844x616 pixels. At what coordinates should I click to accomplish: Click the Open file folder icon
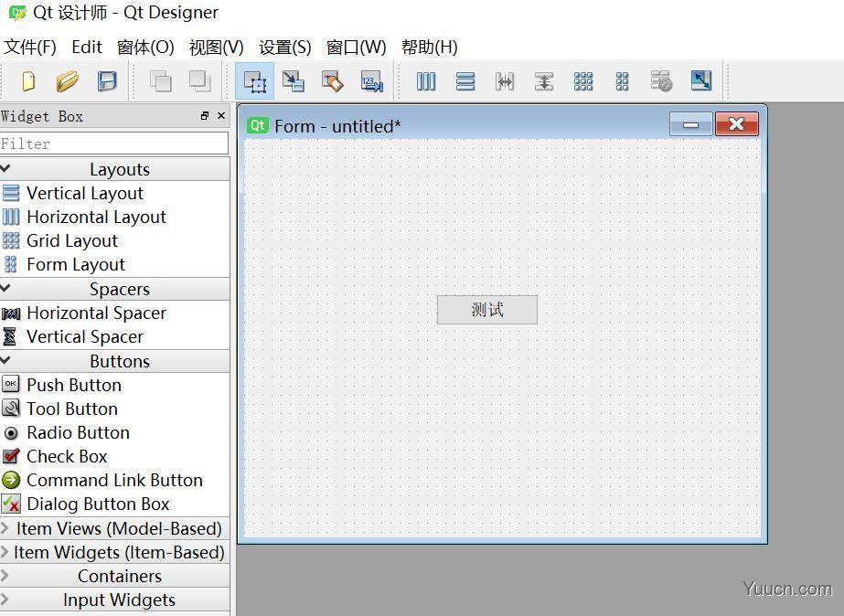tap(68, 81)
